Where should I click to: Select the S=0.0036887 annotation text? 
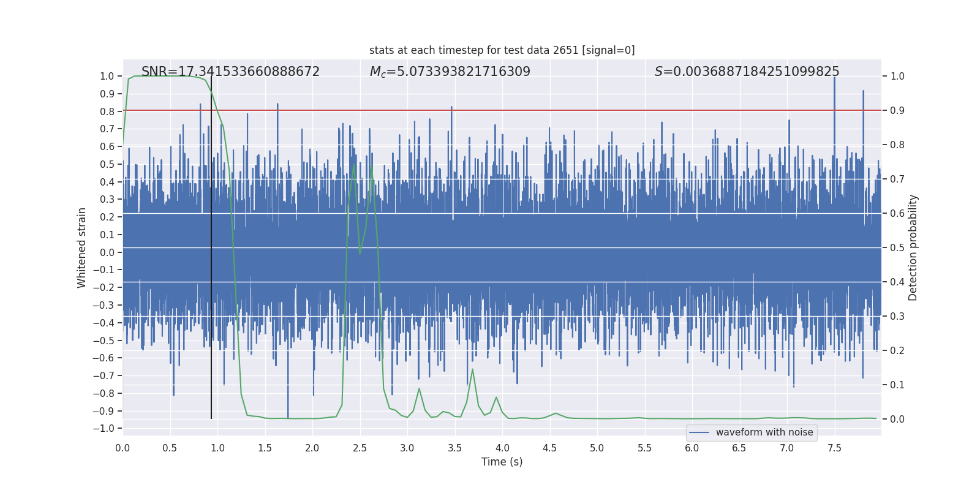(747, 72)
